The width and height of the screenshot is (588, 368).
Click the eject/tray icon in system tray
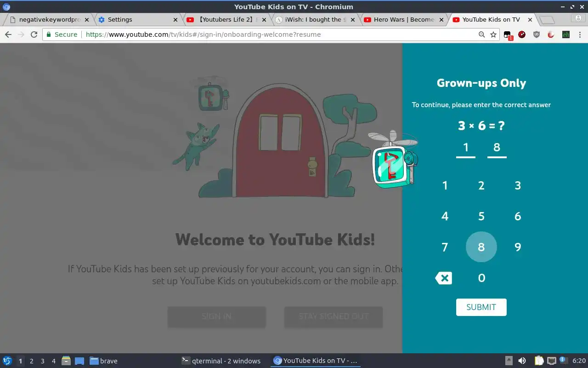tap(509, 361)
